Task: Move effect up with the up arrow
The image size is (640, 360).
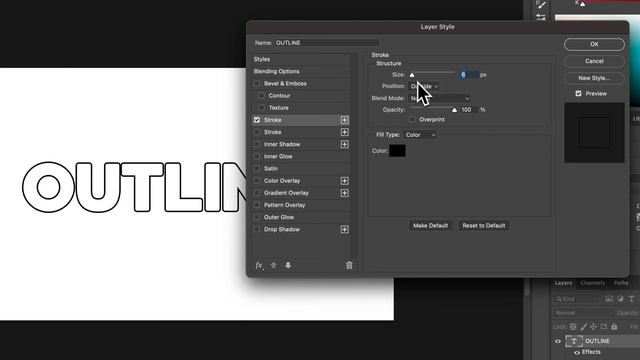Action: click(x=273, y=265)
